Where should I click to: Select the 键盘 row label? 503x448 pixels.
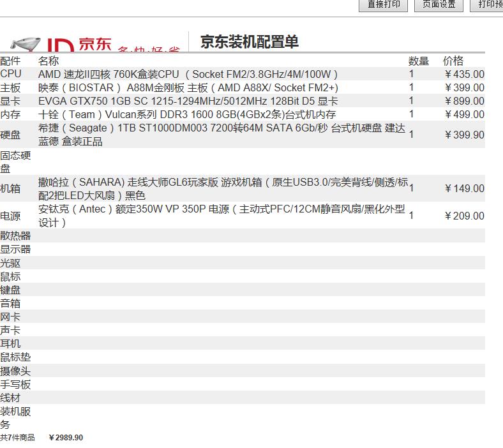pos(10,290)
